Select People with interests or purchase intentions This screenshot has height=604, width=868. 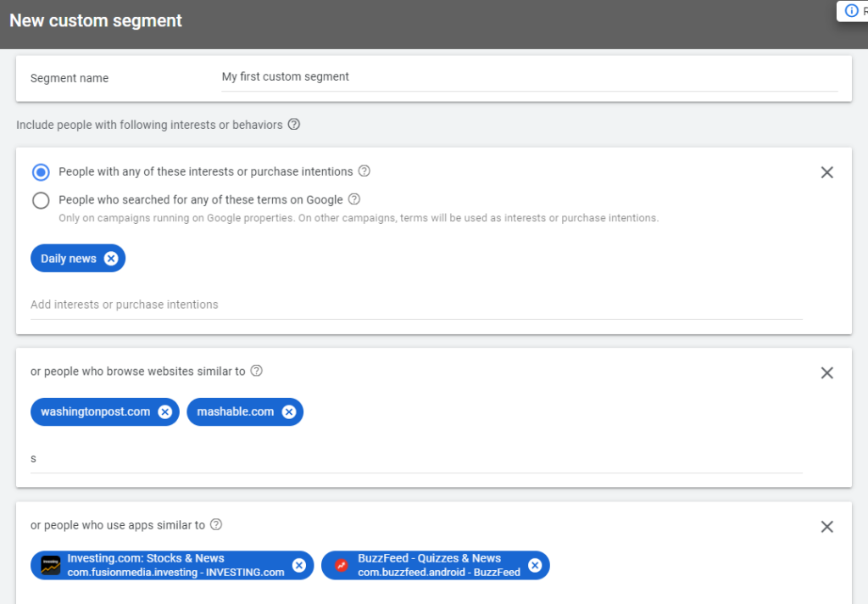pyautogui.click(x=41, y=172)
